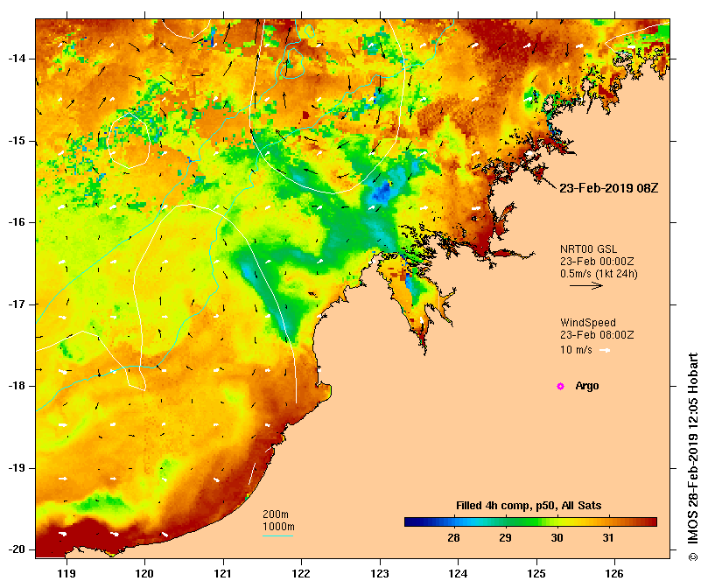Click the 'Argo' legend label
The height and width of the screenshot is (588, 708).
click(587, 386)
